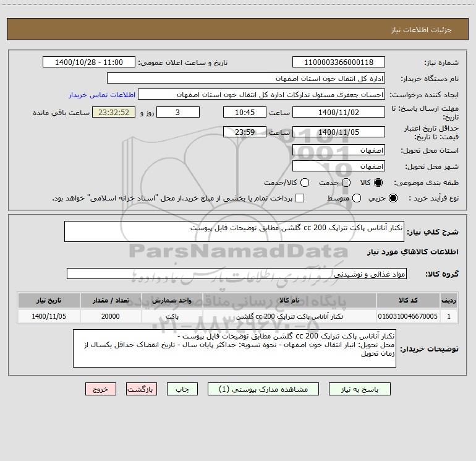
Task: Open buyer contact info link اطلاعات تماس خریدار
Action: point(102,95)
